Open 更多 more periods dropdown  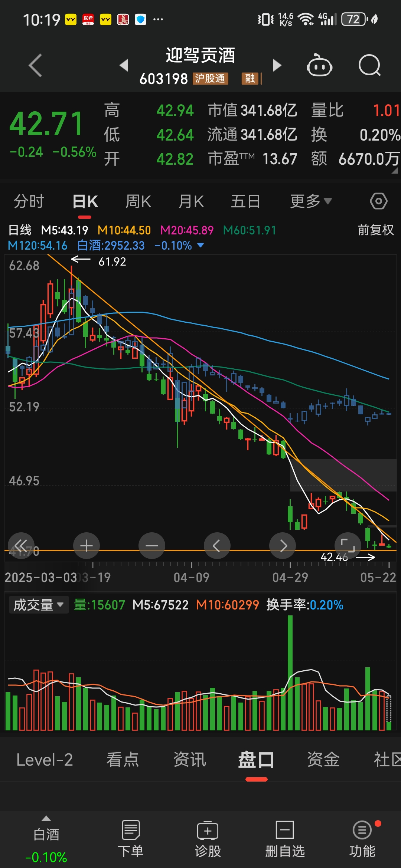[311, 201]
